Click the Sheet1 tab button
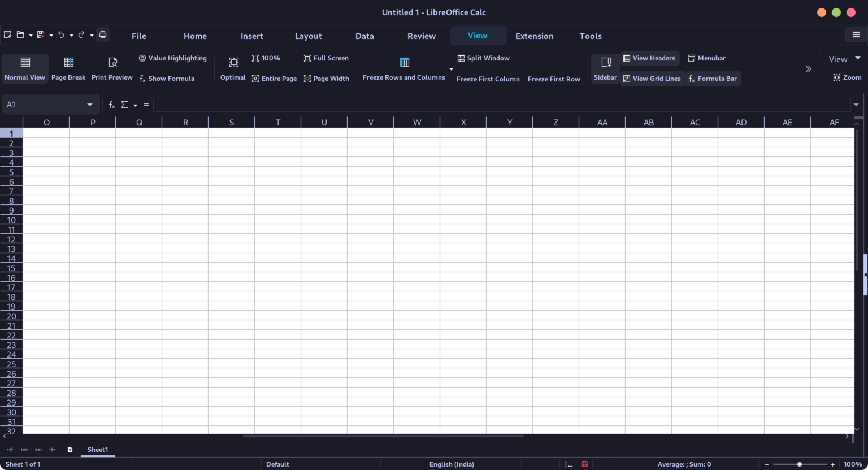Viewport: 868px width, 470px height. pyautogui.click(x=97, y=449)
